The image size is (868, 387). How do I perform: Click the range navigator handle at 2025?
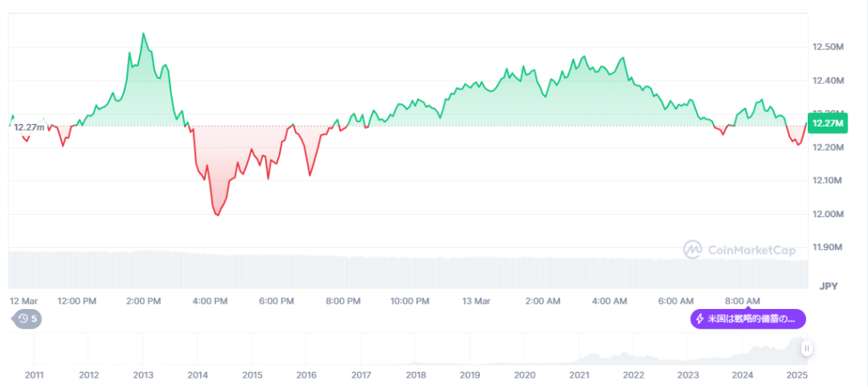[807, 348]
